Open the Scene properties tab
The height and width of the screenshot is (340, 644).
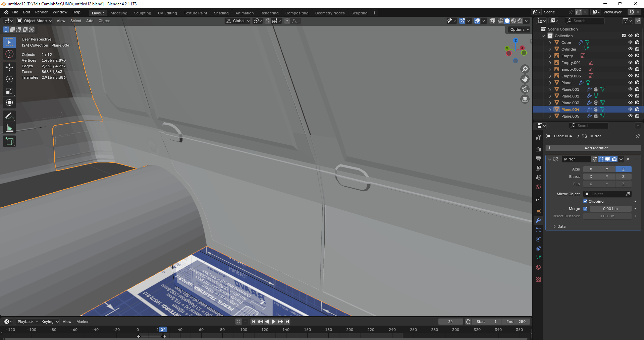coord(538,178)
